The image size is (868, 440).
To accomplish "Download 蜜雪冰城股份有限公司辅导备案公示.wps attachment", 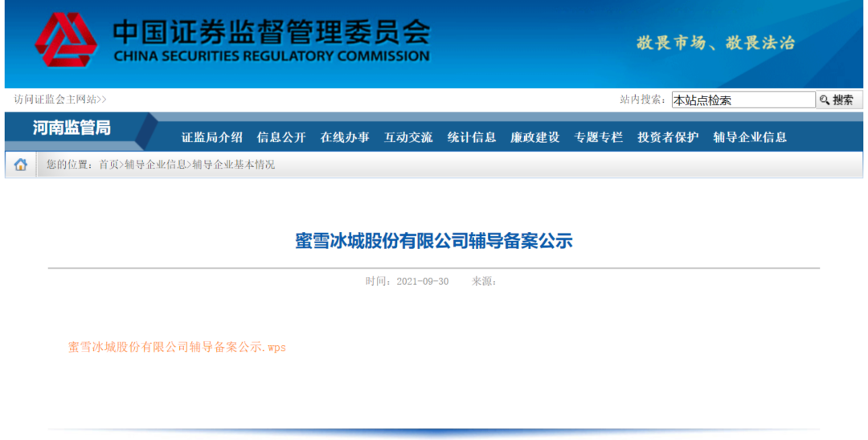I will 177,348.
